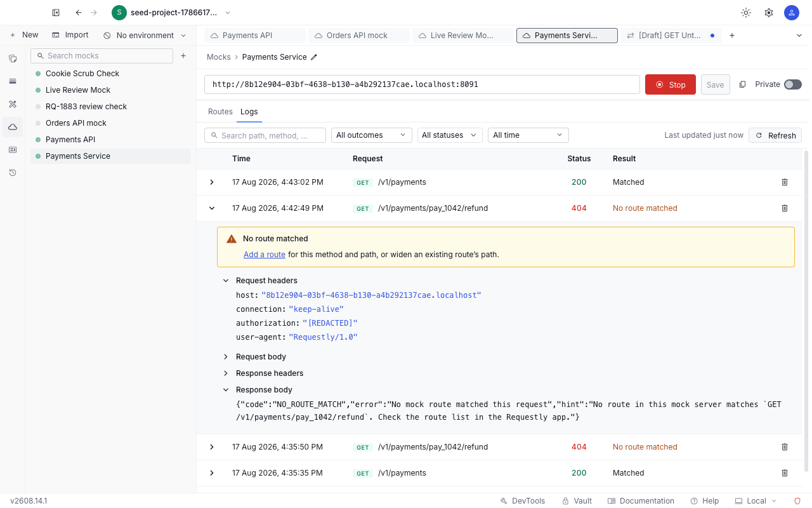Rename Payments Service via the pencil icon

click(313, 57)
